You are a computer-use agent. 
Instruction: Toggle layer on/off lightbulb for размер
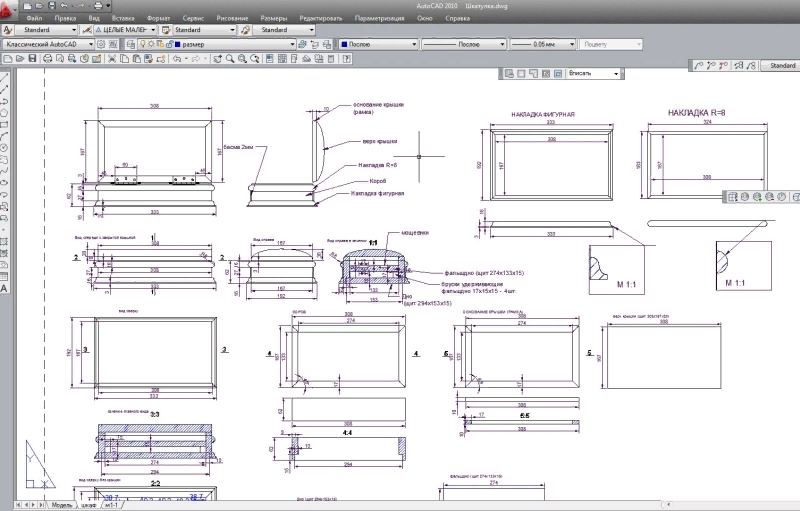pos(143,44)
